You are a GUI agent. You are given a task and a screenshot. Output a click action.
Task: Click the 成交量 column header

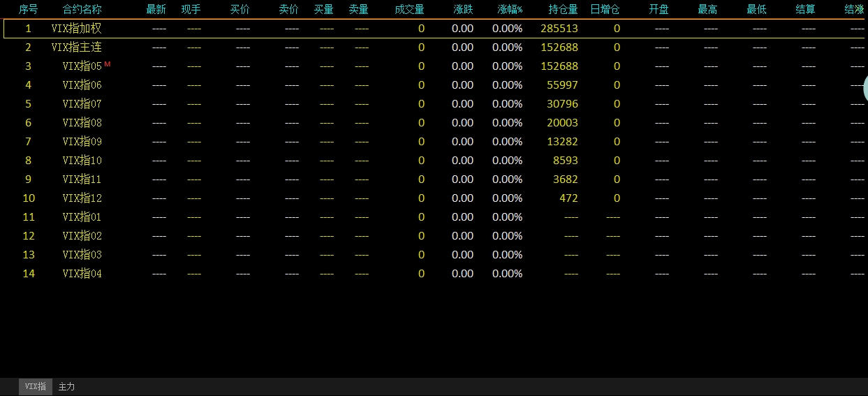coord(409,10)
